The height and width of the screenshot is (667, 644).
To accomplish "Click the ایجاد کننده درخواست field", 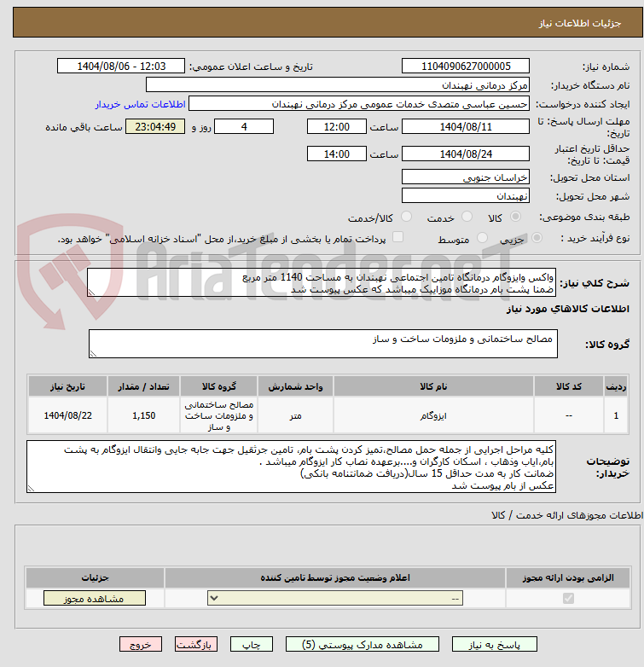I will click(x=359, y=104).
